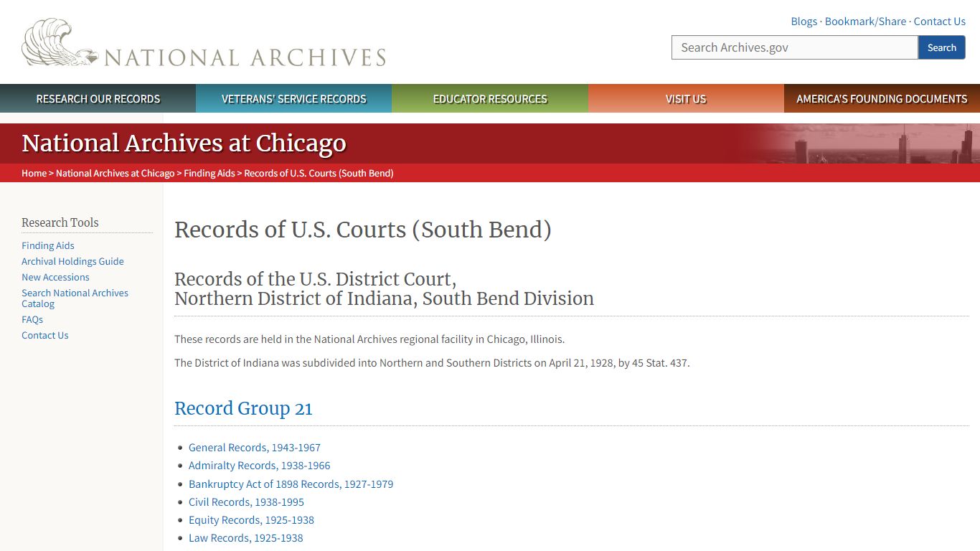Open the FAQs sidebar link
The height and width of the screenshot is (551, 980).
coord(32,319)
